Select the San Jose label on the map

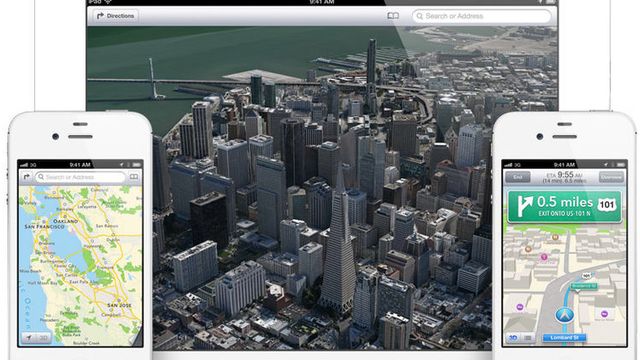coord(119,305)
